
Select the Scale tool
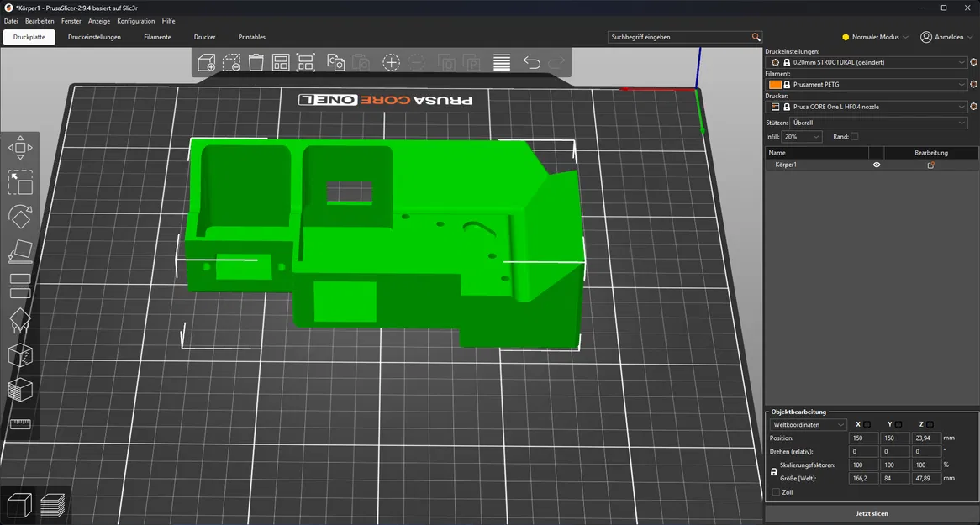[20, 182]
